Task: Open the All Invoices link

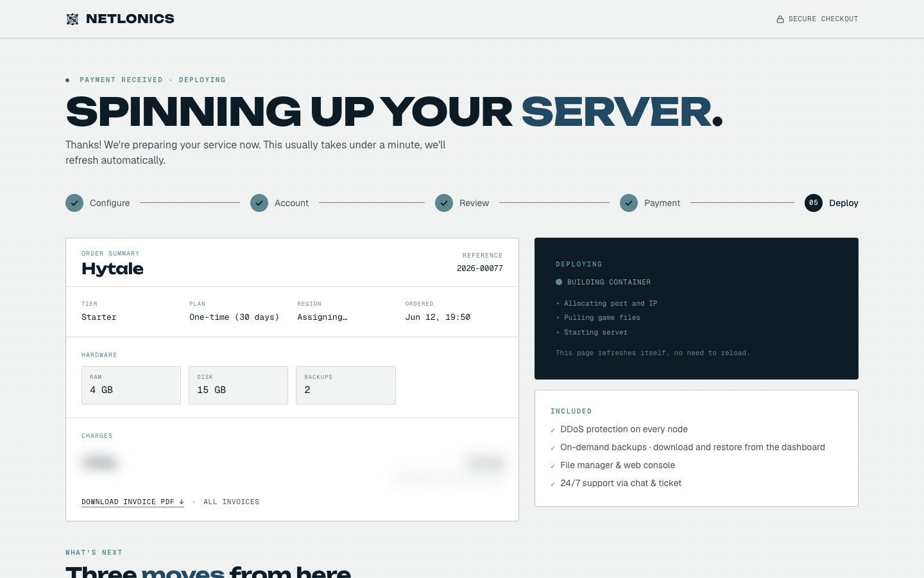Action: click(x=232, y=502)
